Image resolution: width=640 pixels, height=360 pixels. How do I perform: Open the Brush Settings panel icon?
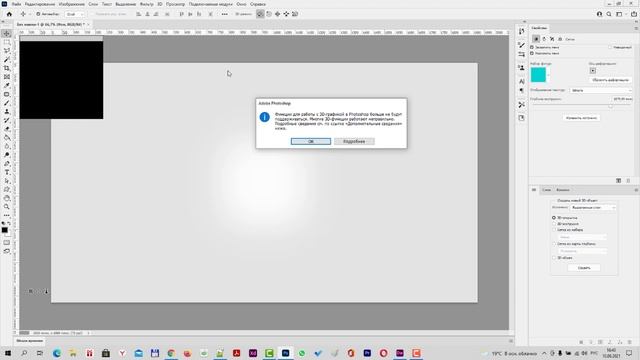click(521, 45)
